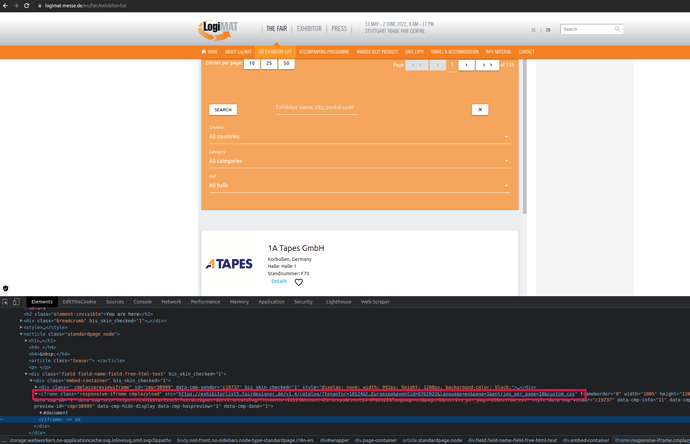Viewport: 690px width, 444px height.
Task: Activate DevTools inspect element picker
Action: (x=5, y=302)
